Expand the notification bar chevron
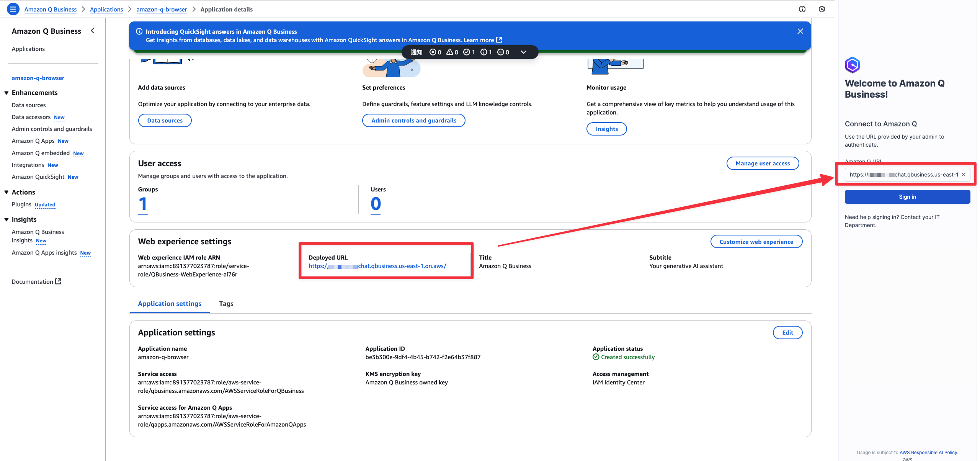Image resolution: width=980 pixels, height=461 pixels. [x=523, y=52]
